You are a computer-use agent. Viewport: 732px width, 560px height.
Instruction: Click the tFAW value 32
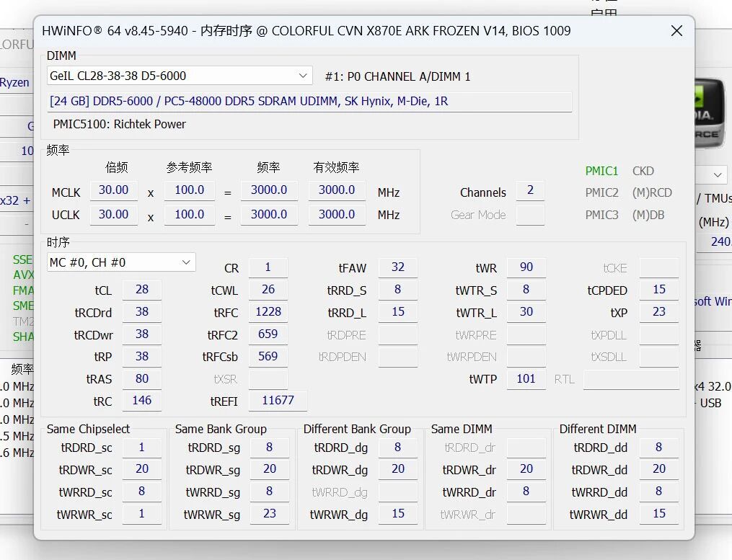(398, 267)
